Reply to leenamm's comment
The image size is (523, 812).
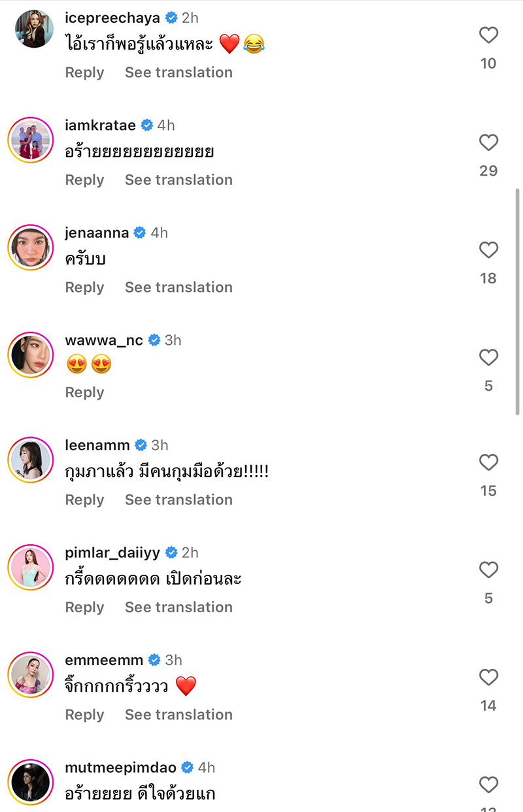point(84,499)
